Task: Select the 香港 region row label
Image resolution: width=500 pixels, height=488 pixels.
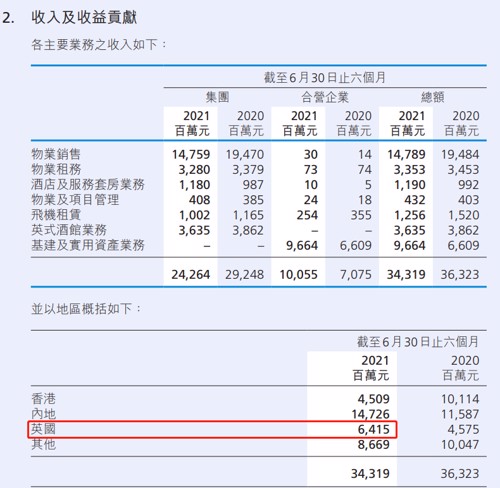Action: (x=43, y=399)
